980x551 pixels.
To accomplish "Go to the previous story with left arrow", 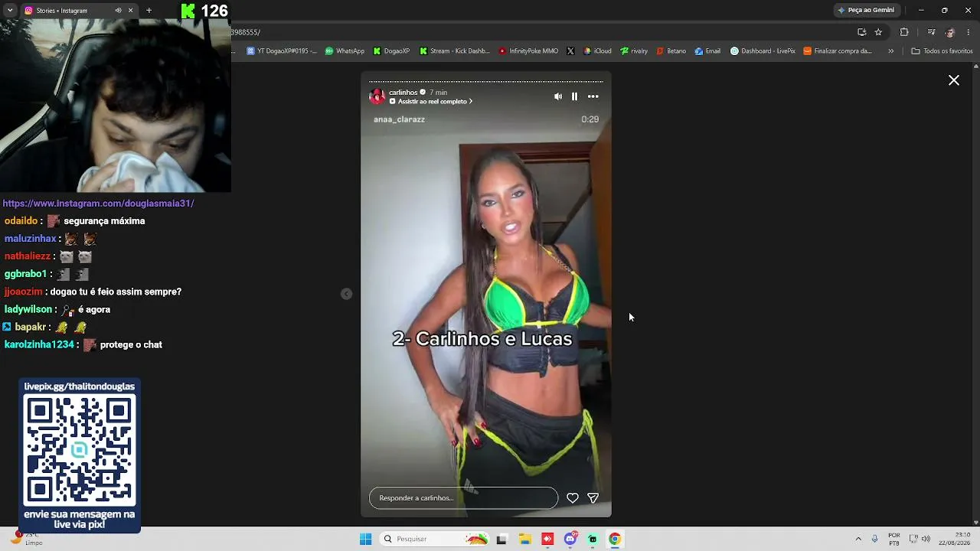I will coord(346,294).
